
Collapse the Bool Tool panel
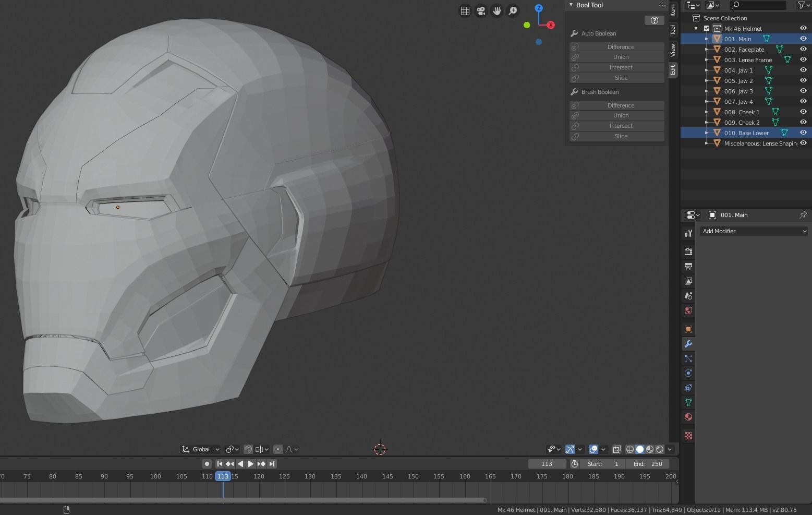tap(571, 5)
